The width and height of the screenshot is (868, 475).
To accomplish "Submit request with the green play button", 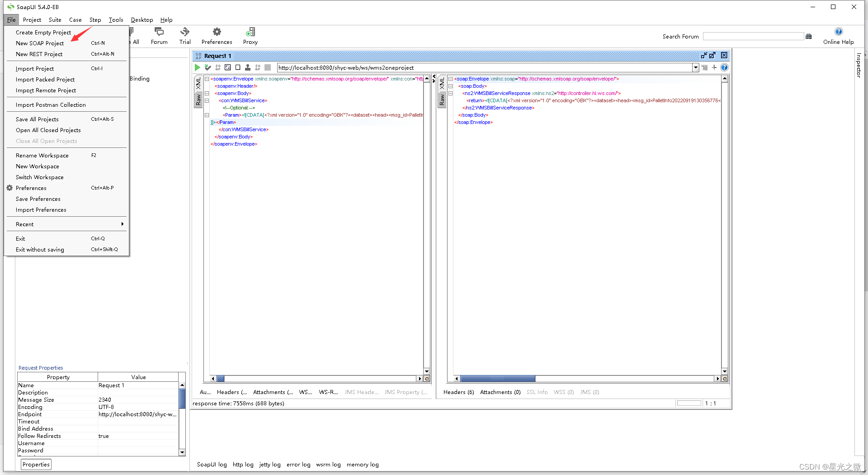I will tap(197, 67).
